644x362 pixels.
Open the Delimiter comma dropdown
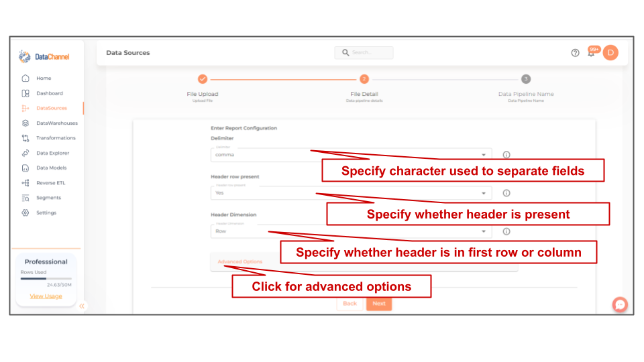point(351,155)
